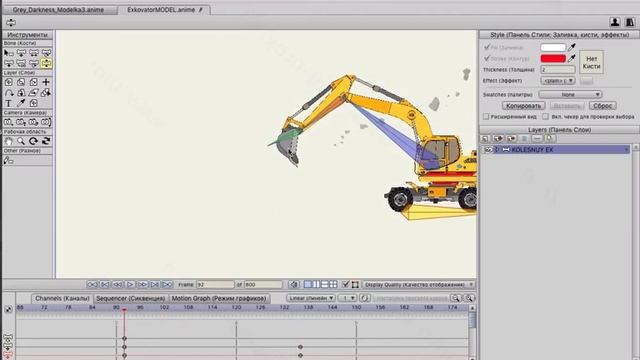Open the Motion Graph (Режим графиков) tab
The height and width of the screenshot is (360, 640).
pyautogui.click(x=219, y=298)
